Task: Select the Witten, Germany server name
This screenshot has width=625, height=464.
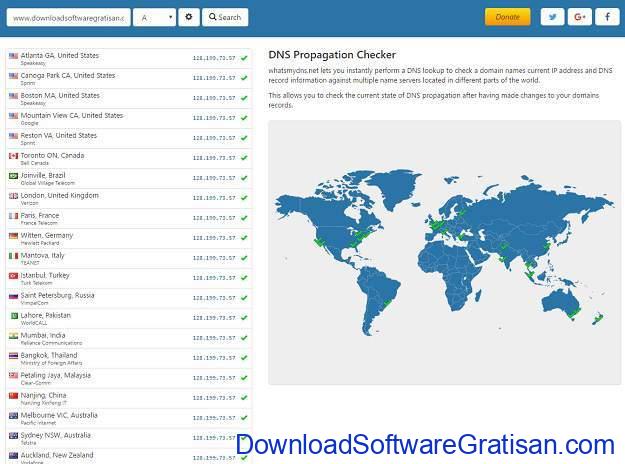Action: (47, 235)
